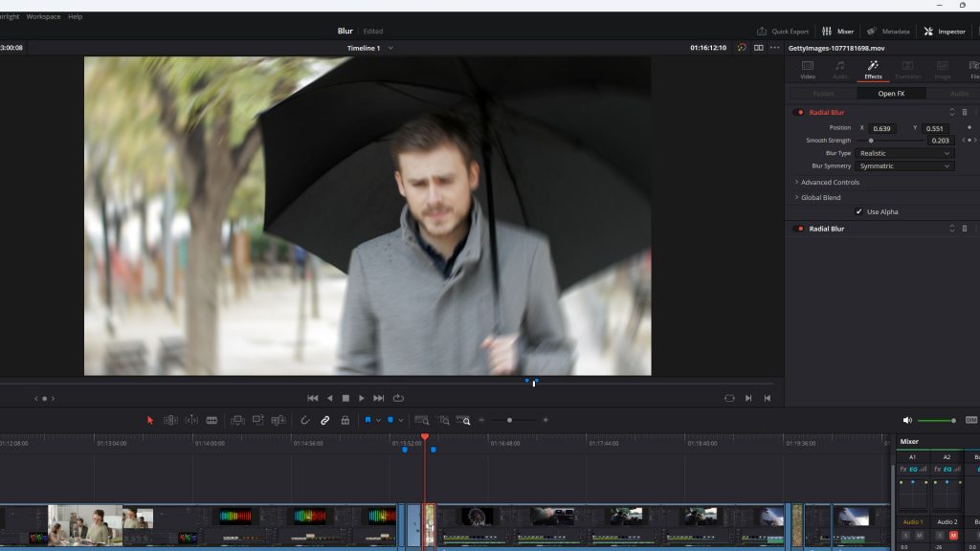Toggle Linked Selection chain icon
980x551 pixels.
[x=325, y=421]
